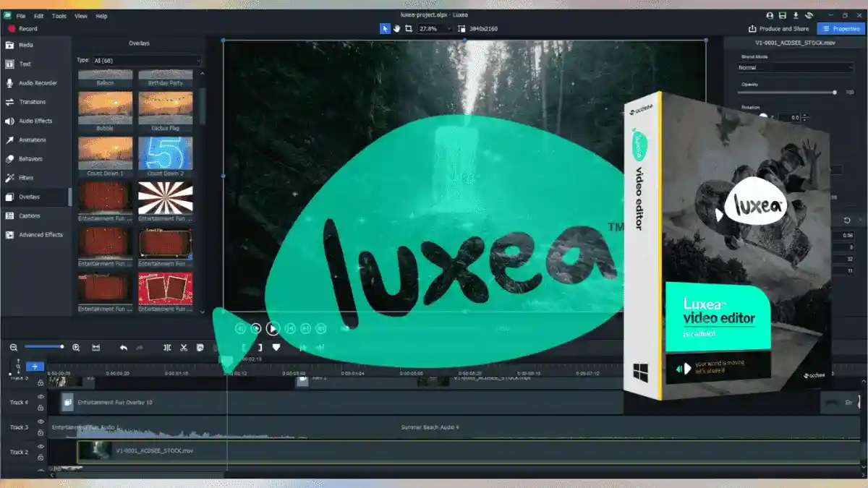
Task: Switch to the Text panel
Action: [x=35, y=64]
